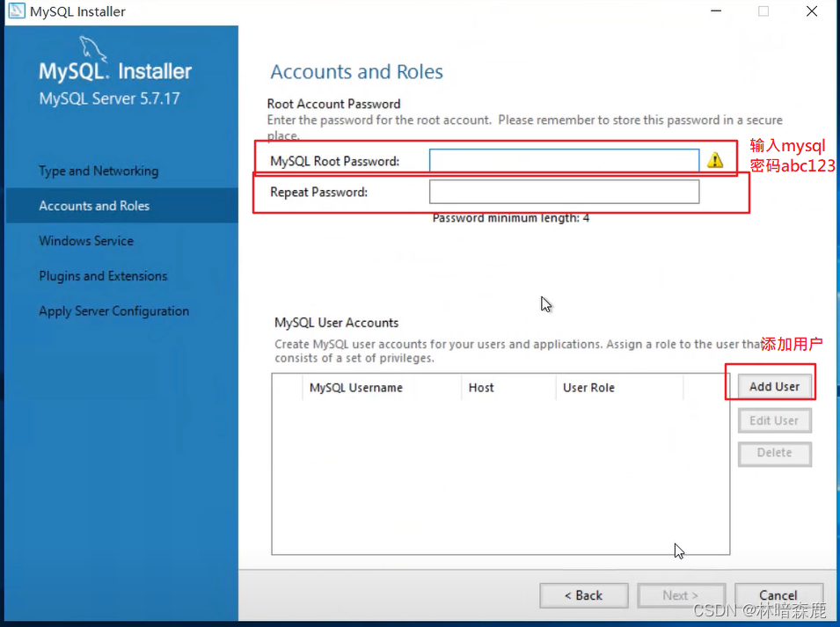Minimize the MySQL Installer window
This screenshot has height=627, width=840.
point(716,11)
